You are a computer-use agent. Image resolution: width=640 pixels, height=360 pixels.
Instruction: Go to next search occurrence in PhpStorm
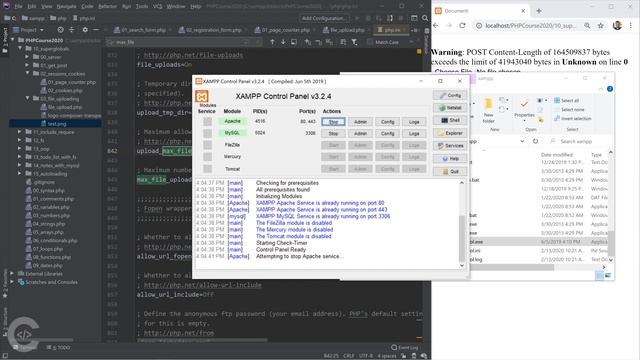tap(283, 42)
